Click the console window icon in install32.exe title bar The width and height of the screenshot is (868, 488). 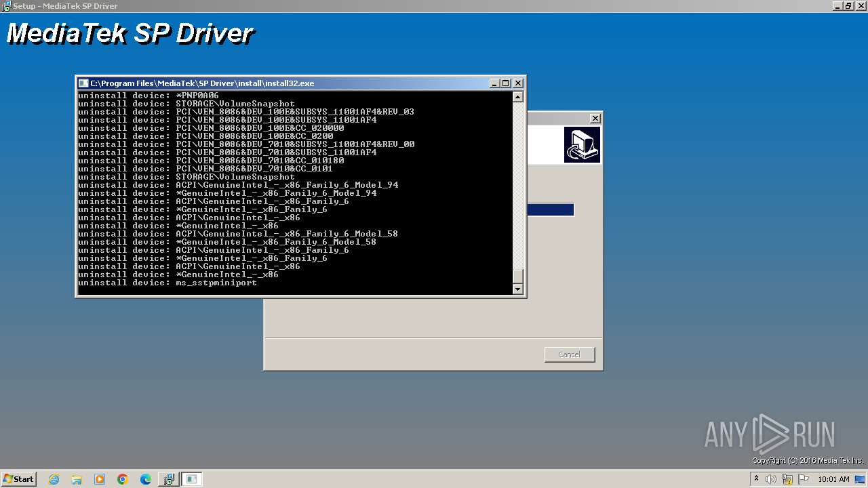(83, 83)
